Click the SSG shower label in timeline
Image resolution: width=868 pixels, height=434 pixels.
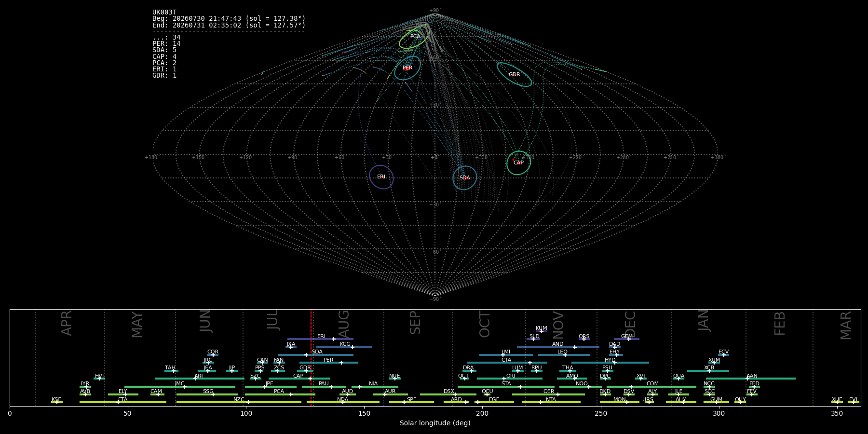(208, 392)
